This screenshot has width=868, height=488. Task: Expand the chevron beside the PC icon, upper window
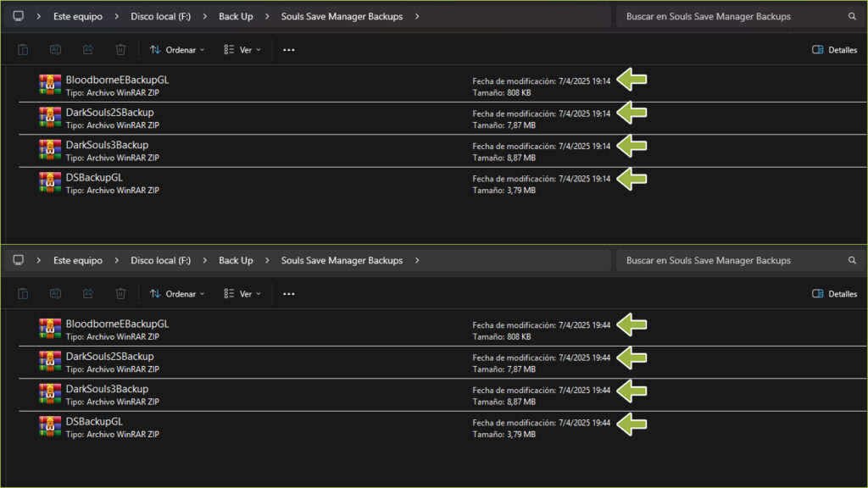[38, 17]
